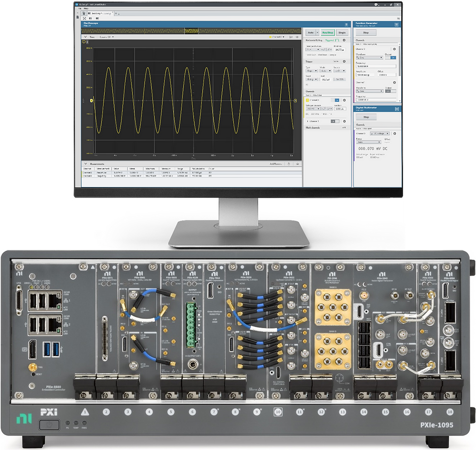The width and height of the screenshot is (476, 450).
Task: Open volts per division dropdown
Action: pyautogui.click(x=313, y=109)
